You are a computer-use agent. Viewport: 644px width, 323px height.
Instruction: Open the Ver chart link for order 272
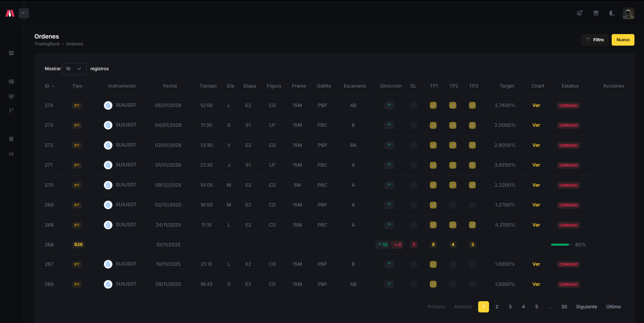(x=536, y=145)
